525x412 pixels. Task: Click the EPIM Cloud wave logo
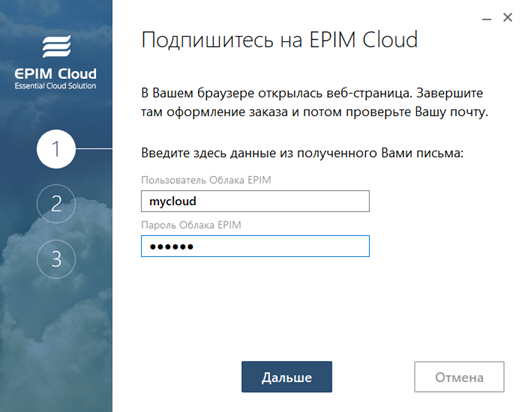(x=57, y=47)
